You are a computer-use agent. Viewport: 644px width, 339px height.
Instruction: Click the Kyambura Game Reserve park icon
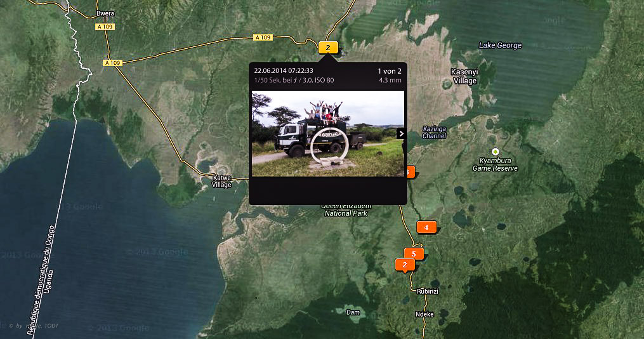coord(495,151)
